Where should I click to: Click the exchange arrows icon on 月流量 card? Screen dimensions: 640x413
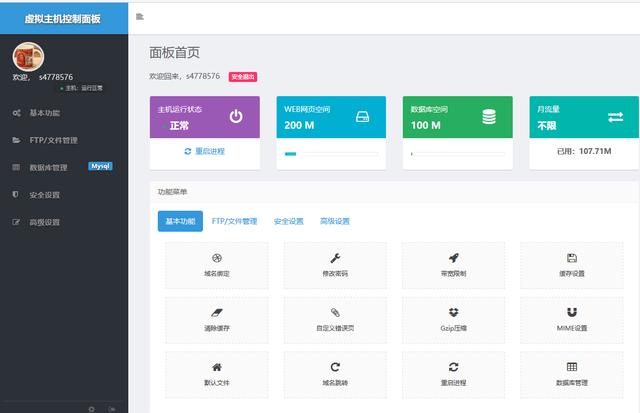(616, 117)
